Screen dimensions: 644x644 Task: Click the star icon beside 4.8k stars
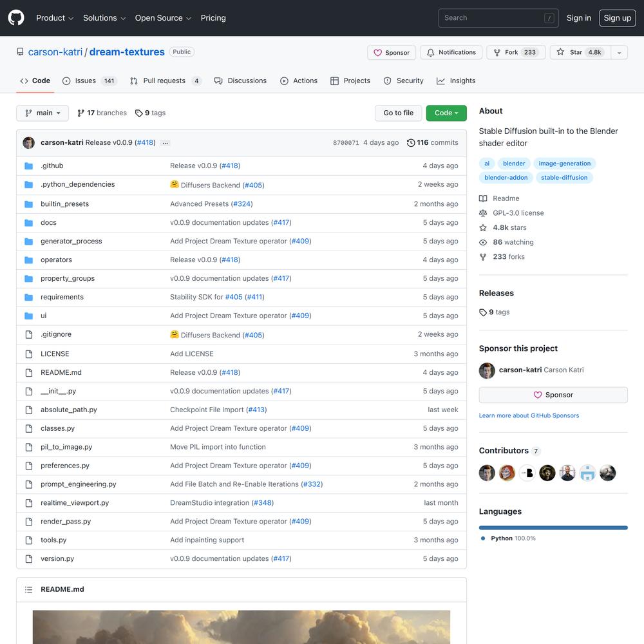pos(483,227)
